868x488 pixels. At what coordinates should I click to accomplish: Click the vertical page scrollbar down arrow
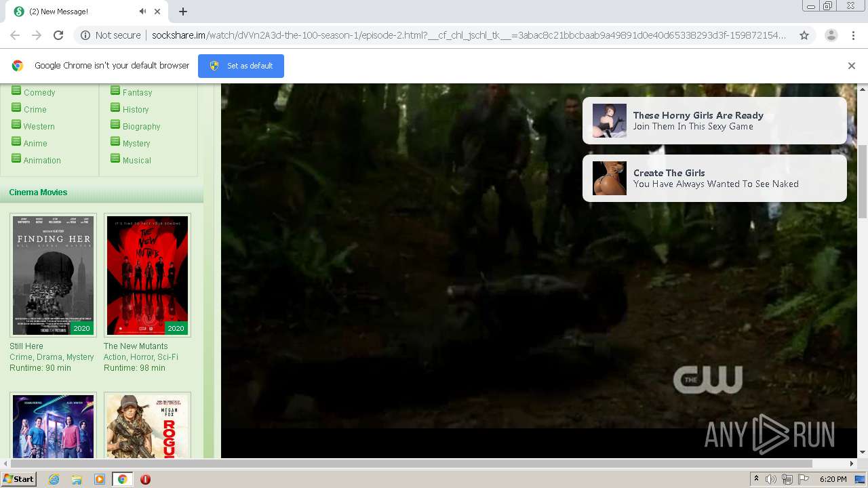click(863, 453)
